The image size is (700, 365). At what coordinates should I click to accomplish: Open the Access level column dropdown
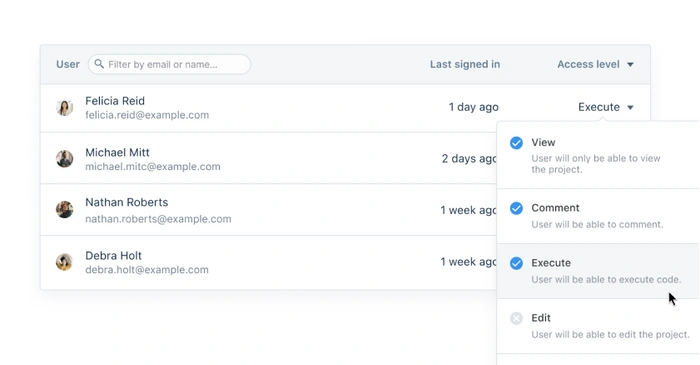click(596, 64)
